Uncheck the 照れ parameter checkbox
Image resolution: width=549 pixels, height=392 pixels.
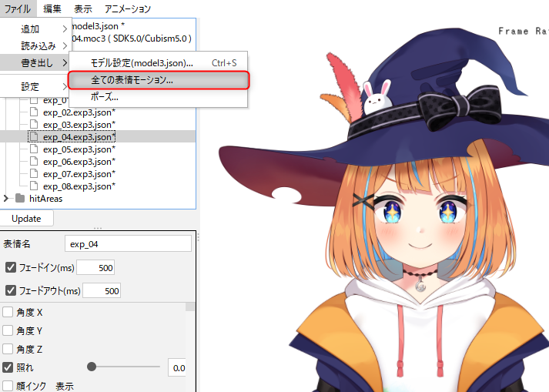coord(8,367)
